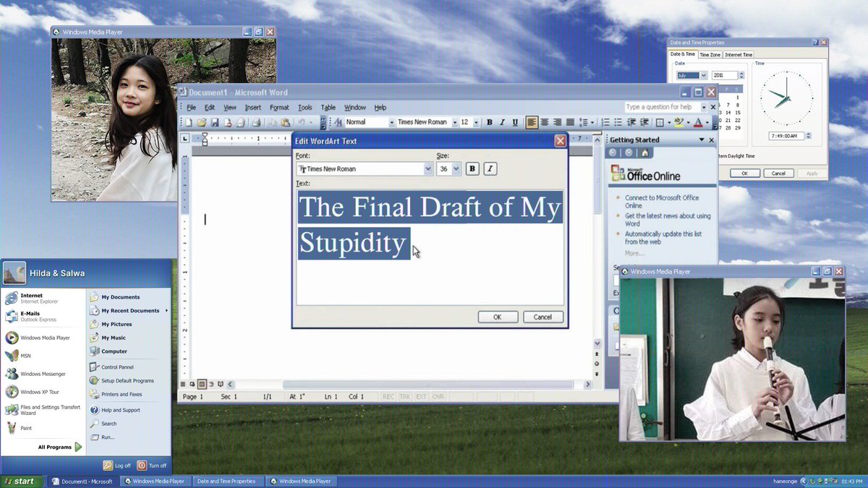Click the Internet Explorer icon in Start menu
The image size is (868, 488).
(x=12, y=299)
